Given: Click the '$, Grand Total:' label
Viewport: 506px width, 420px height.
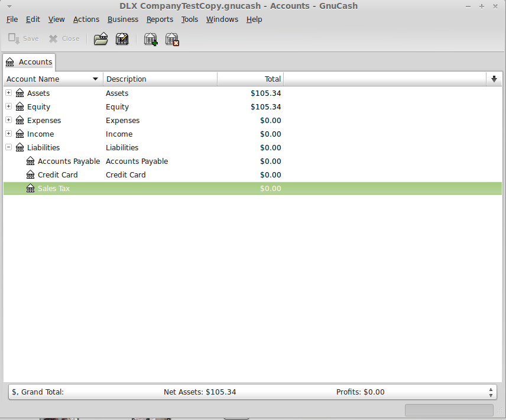Looking at the screenshot, I should click(x=38, y=392).
